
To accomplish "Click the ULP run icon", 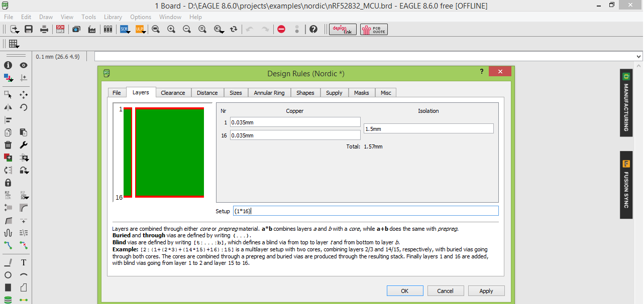I will pyautogui.click(x=140, y=29).
